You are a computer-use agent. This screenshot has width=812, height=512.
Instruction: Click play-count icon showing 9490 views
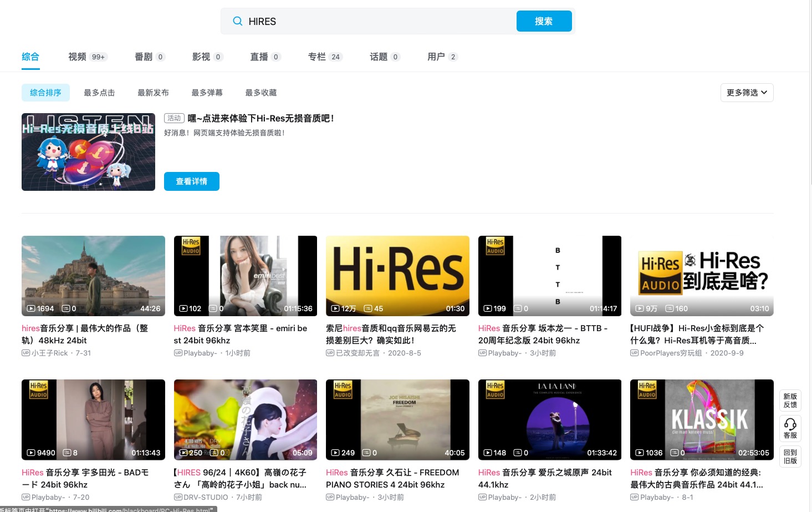pyautogui.click(x=31, y=453)
